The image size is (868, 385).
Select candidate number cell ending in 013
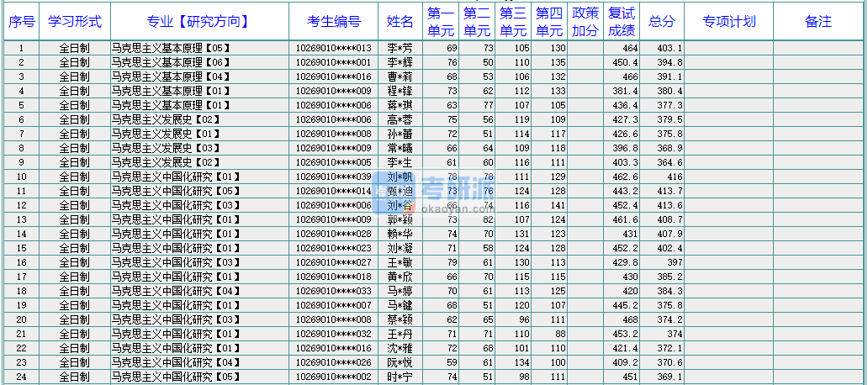[x=333, y=49]
